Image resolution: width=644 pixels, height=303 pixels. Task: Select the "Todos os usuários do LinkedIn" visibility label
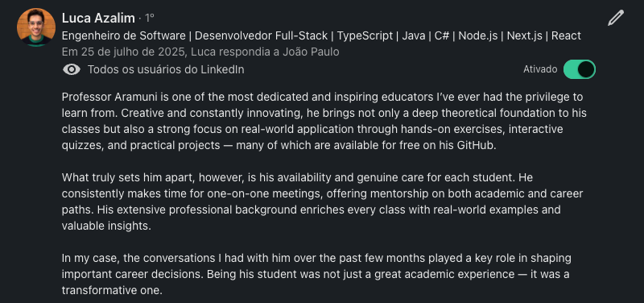(x=166, y=69)
